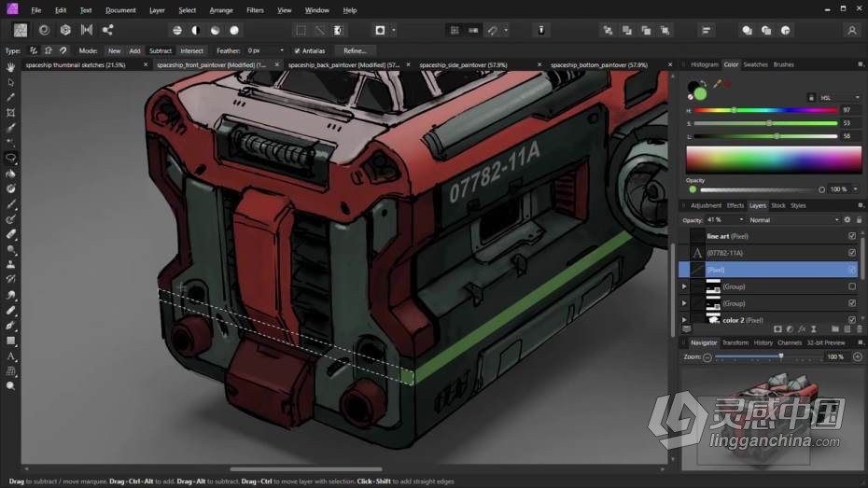This screenshot has width=868, height=488.
Task: Open the quick mask options dropdown arrow
Action: pyautogui.click(x=394, y=31)
